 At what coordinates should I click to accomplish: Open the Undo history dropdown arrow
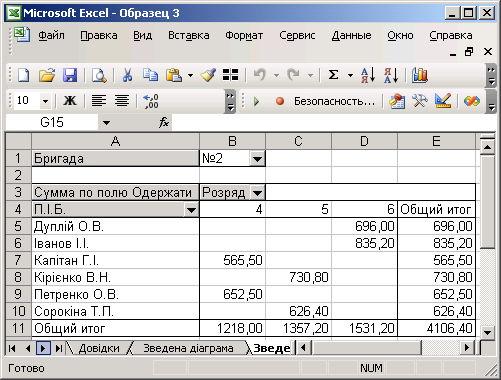(x=276, y=75)
